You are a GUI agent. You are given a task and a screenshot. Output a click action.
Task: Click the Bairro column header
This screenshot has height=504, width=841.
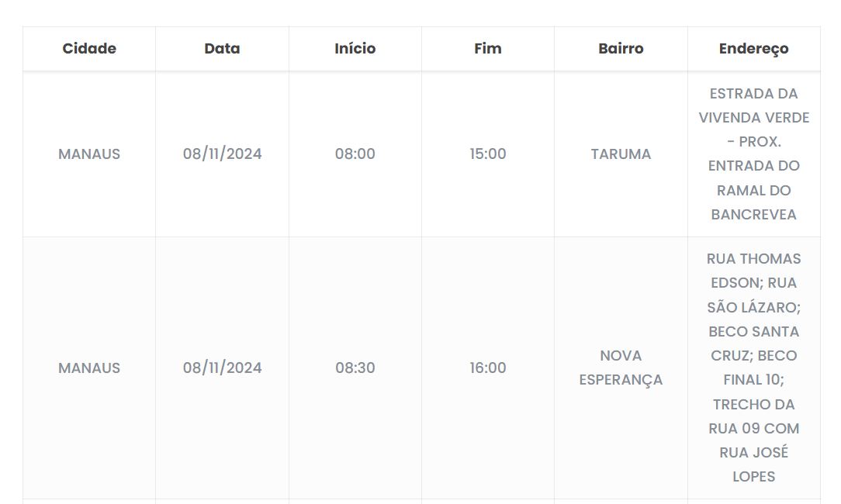[x=621, y=48]
